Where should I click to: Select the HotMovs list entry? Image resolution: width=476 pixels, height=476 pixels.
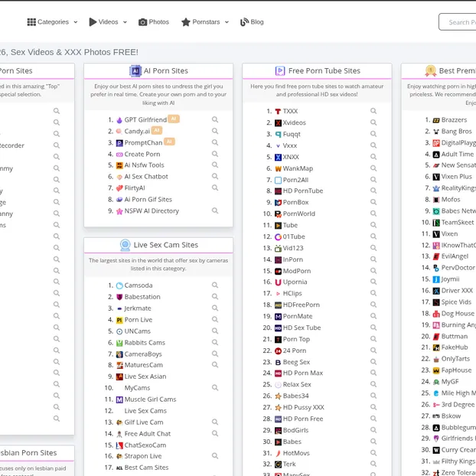pyautogui.click(x=296, y=453)
